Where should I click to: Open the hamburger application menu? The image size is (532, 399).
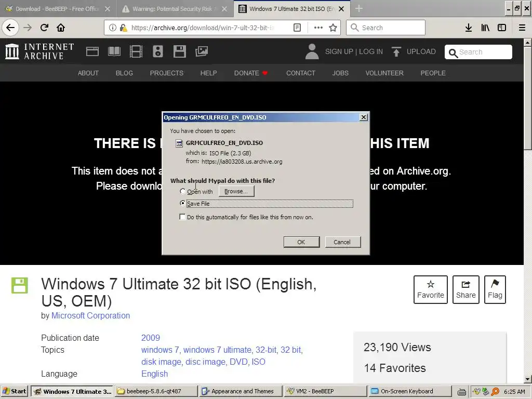point(522,28)
